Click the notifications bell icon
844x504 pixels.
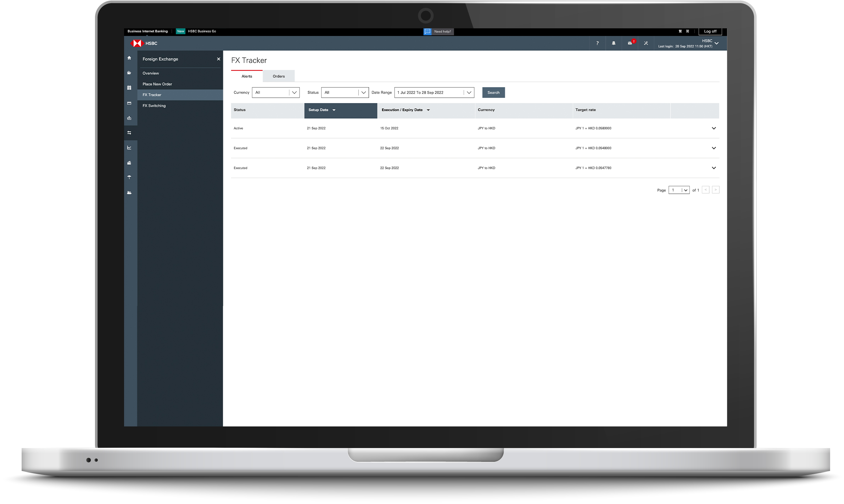[614, 43]
